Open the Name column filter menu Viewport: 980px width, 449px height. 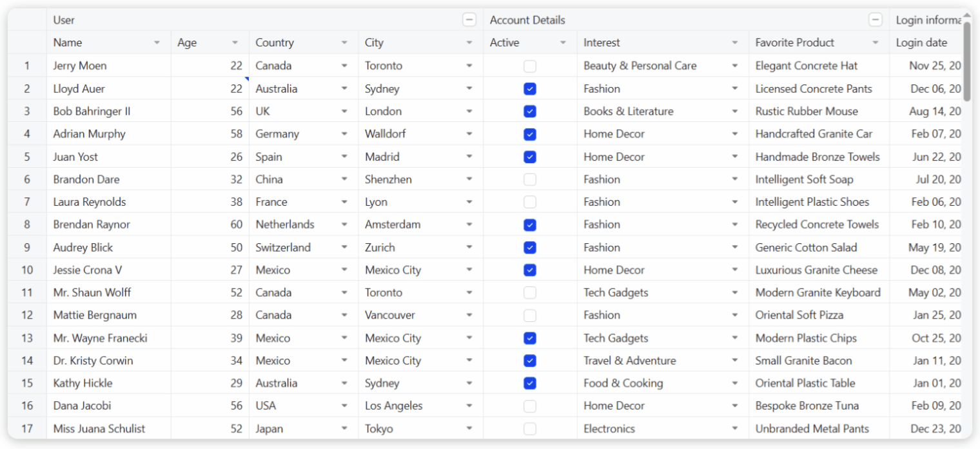pyautogui.click(x=157, y=43)
